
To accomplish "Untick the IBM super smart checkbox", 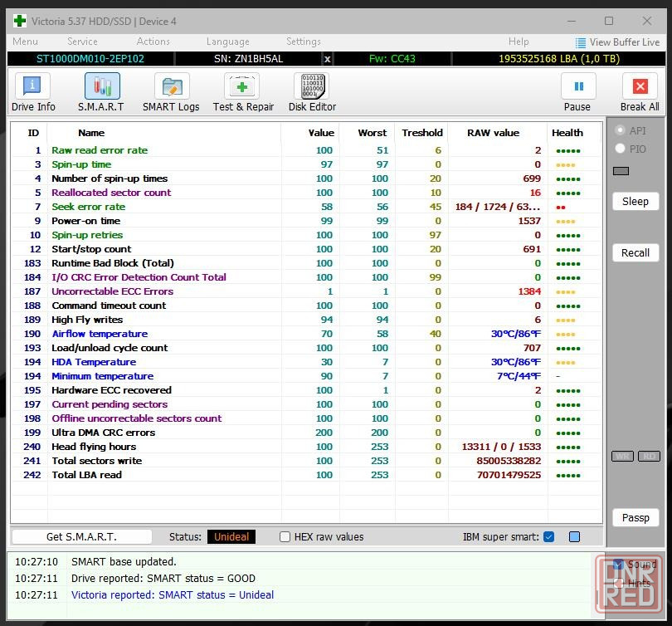I will point(548,537).
